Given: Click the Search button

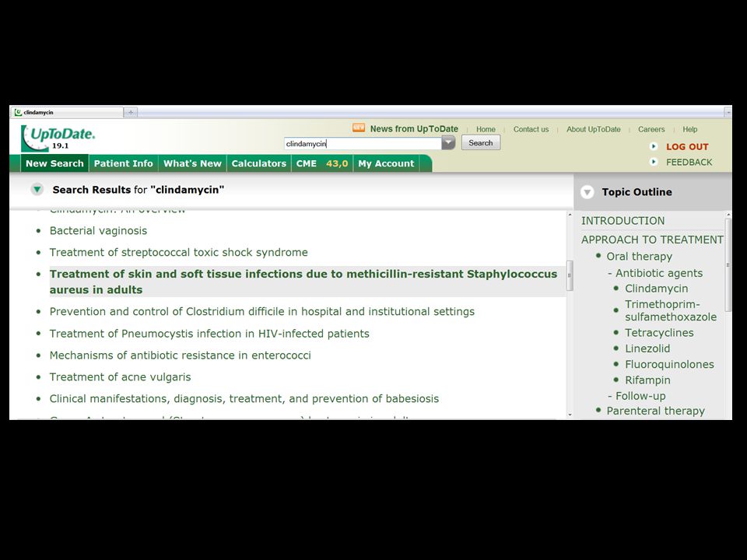Looking at the screenshot, I should tap(481, 143).
